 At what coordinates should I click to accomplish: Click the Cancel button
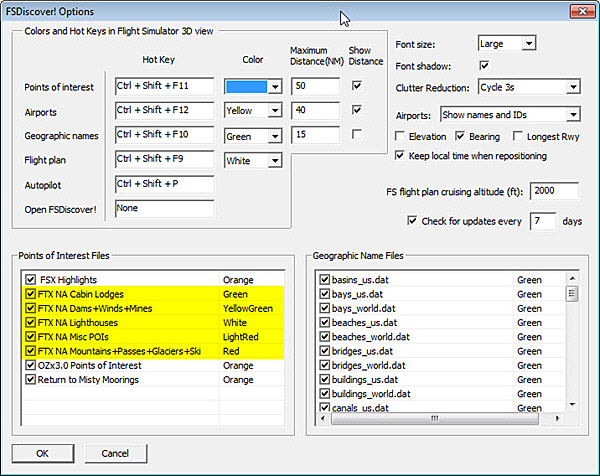[x=114, y=453]
